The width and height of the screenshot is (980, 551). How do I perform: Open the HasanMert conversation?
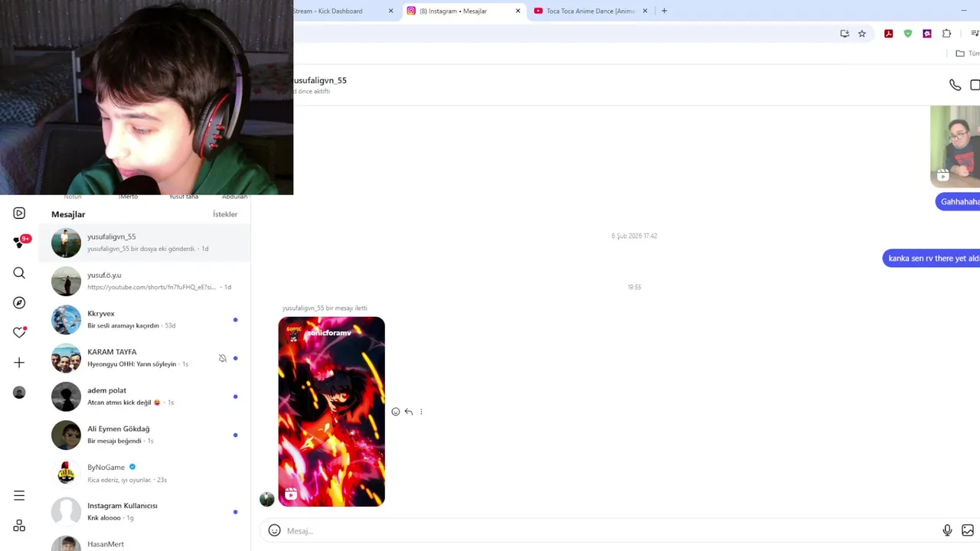(145, 542)
